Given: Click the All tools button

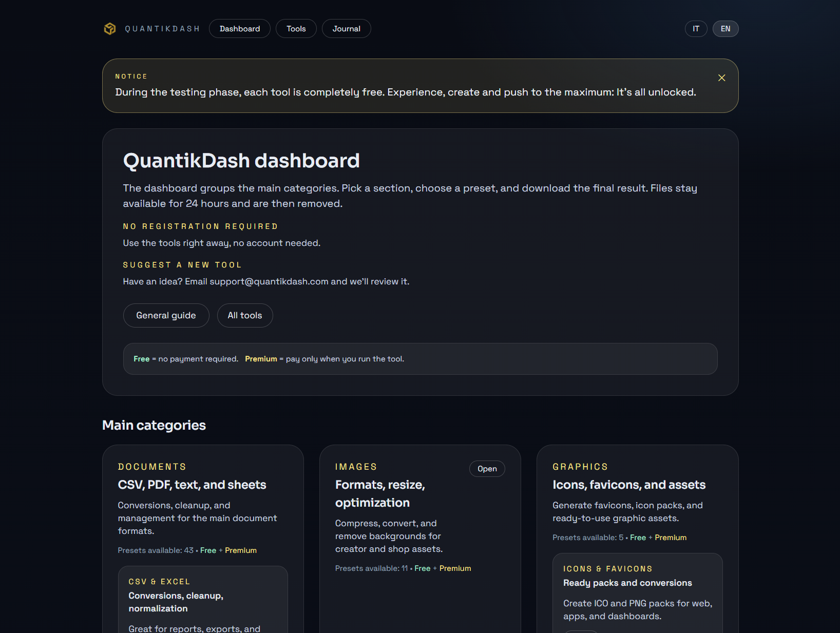Looking at the screenshot, I should point(245,315).
